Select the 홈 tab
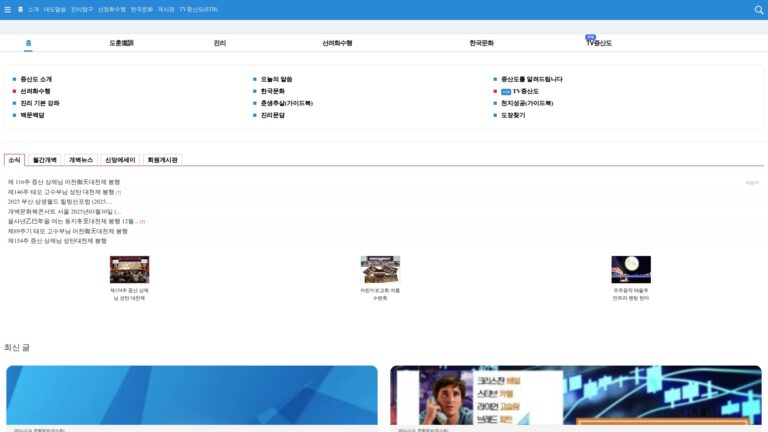The width and height of the screenshot is (768, 432). [x=28, y=43]
